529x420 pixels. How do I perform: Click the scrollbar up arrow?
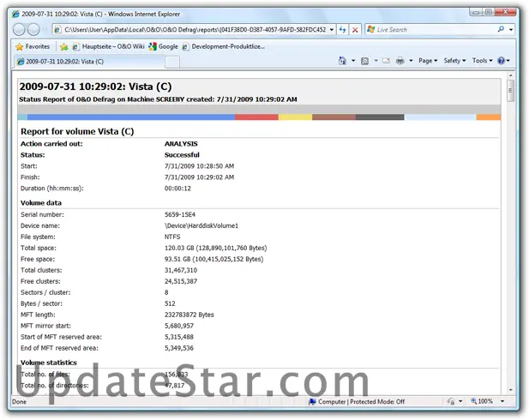tap(510, 75)
